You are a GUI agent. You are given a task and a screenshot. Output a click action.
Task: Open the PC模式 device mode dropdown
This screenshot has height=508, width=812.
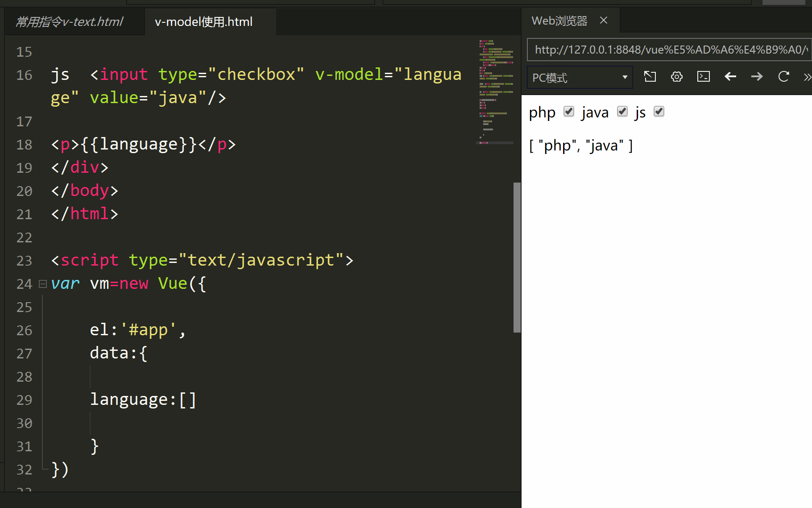(x=580, y=77)
